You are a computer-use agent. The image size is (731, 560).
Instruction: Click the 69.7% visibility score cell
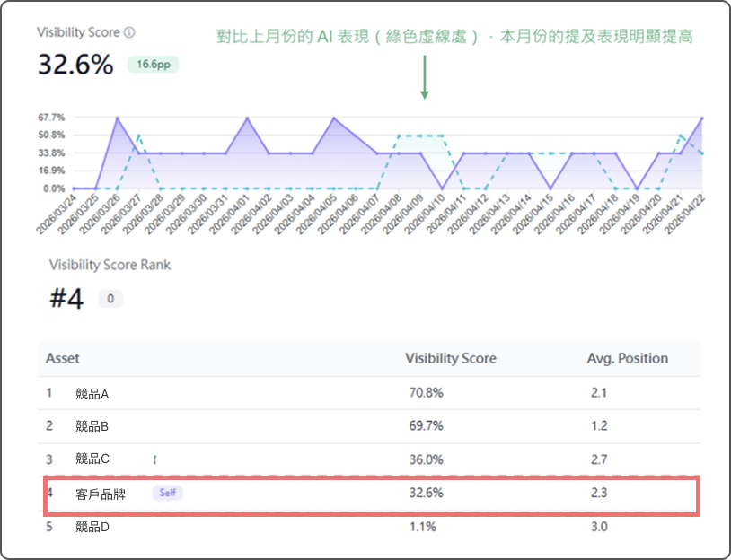426,425
